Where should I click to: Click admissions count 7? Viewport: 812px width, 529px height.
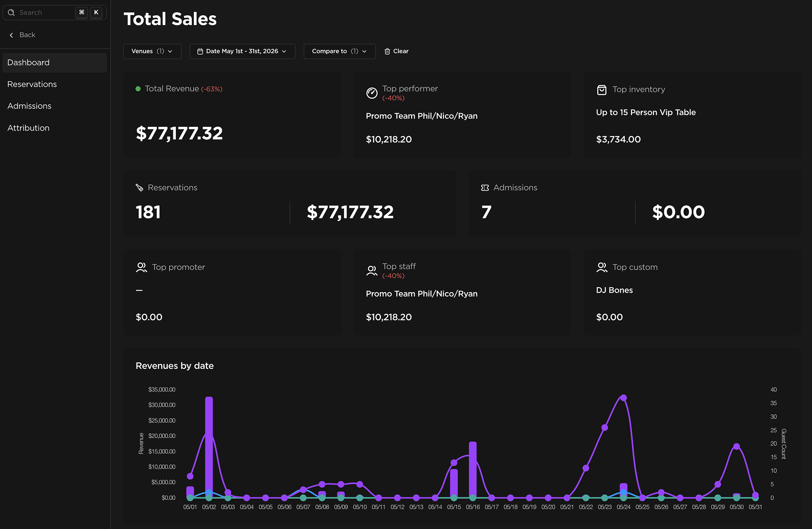pos(486,212)
